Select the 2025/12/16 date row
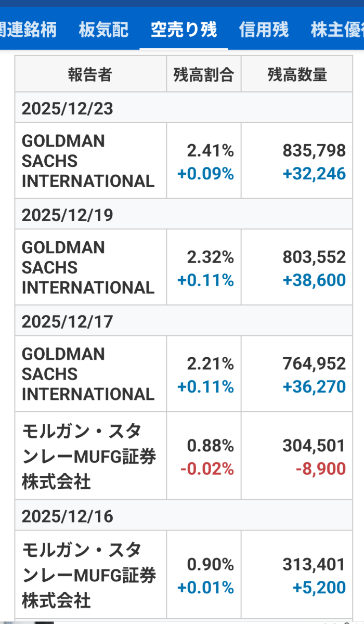 pos(68,516)
